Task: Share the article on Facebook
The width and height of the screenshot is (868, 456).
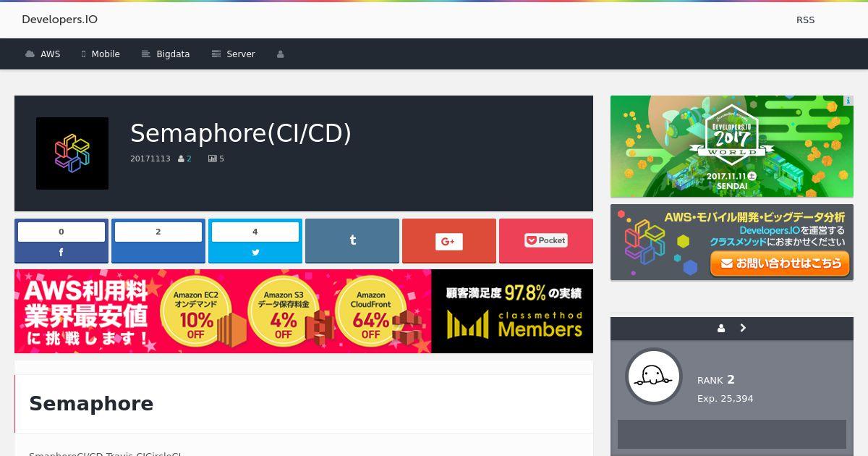Action: coord(61,241)
